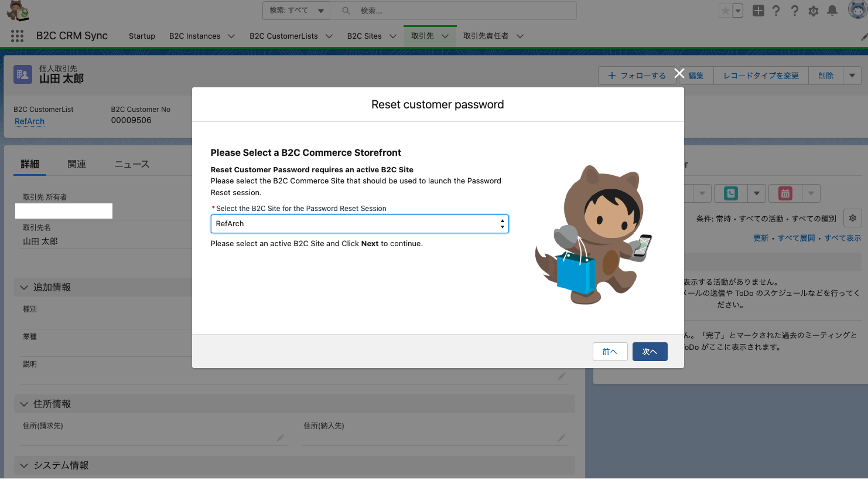This screenshot has width=868, height=480.
Task: Open the App Launcher grid icon
Action: 17,36
